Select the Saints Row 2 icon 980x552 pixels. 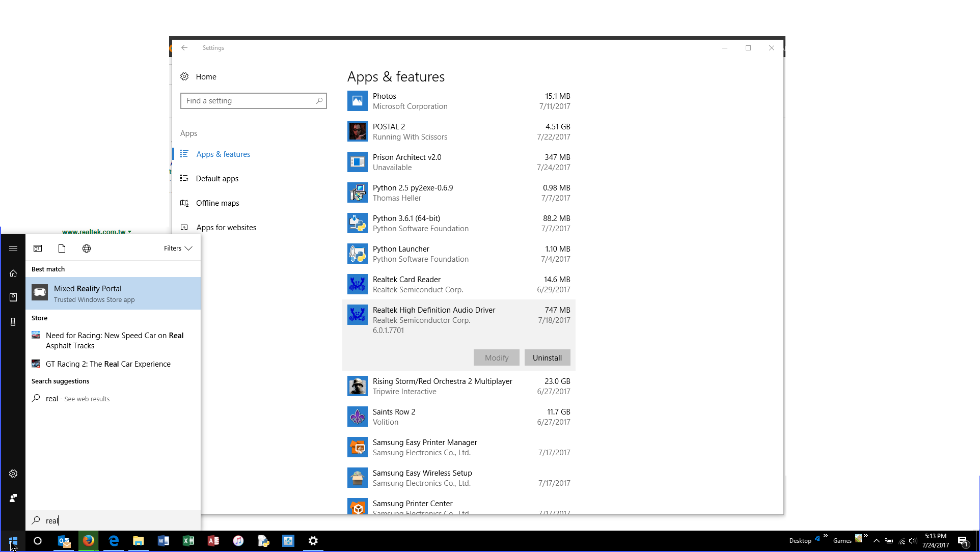357,417
